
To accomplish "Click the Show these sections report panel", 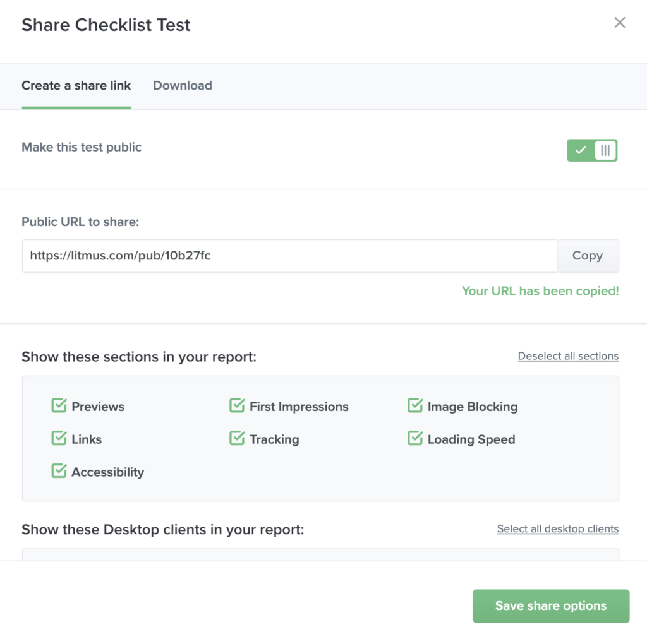I will [320, 439].
